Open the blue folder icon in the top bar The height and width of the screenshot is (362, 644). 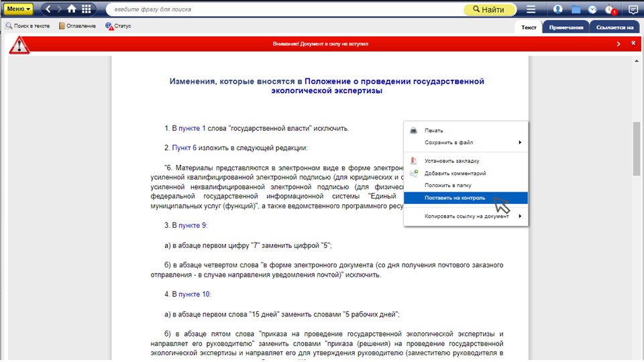click(576, 9)
